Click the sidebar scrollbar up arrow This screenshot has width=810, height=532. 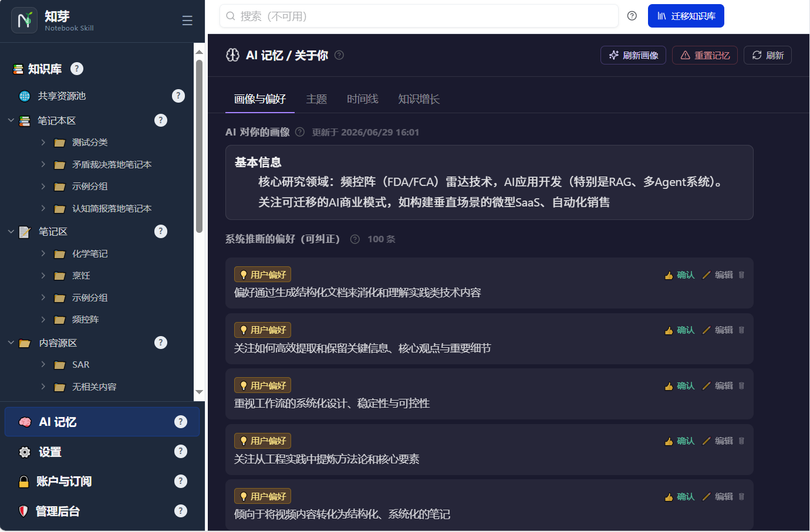click(199, 52)
